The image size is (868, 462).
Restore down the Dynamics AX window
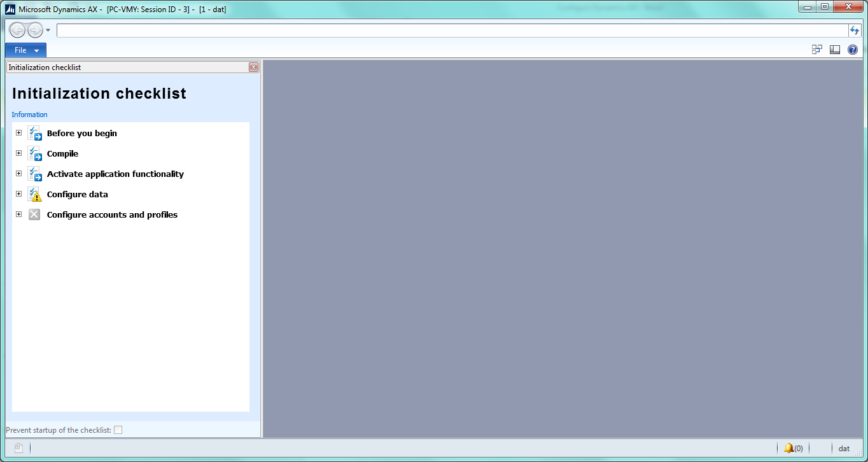(824, 6)
